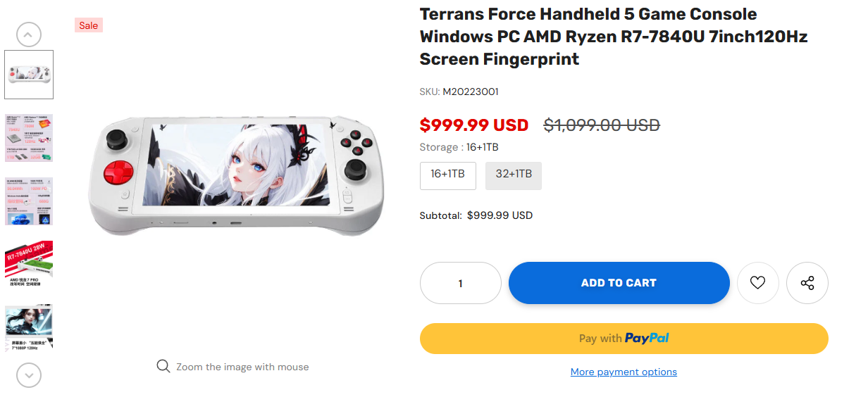Open the R7-7840U 28W red thumbnail
Viewport: 868px width, 397px height.
click(29, 264)
